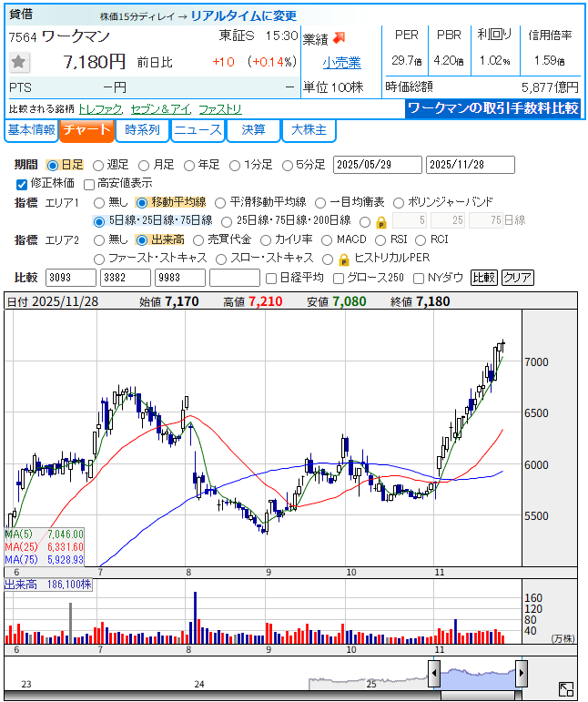Click the comparison code field 9983
Viewport: 588px width, 702px height.
click(180, 278)
